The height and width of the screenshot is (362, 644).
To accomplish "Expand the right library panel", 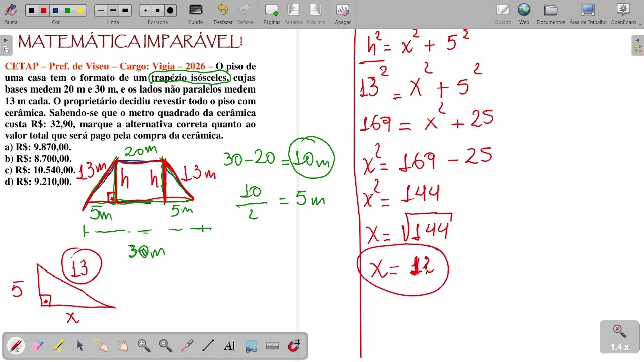I will (638, 46).
